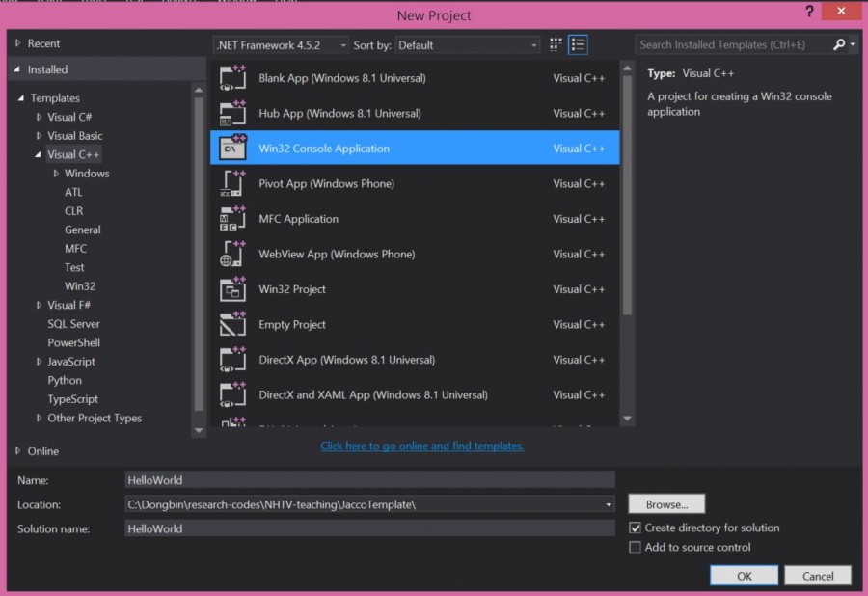Open the dialog help question mark
The image size is (868, 596).
click(x=809, y=11)
